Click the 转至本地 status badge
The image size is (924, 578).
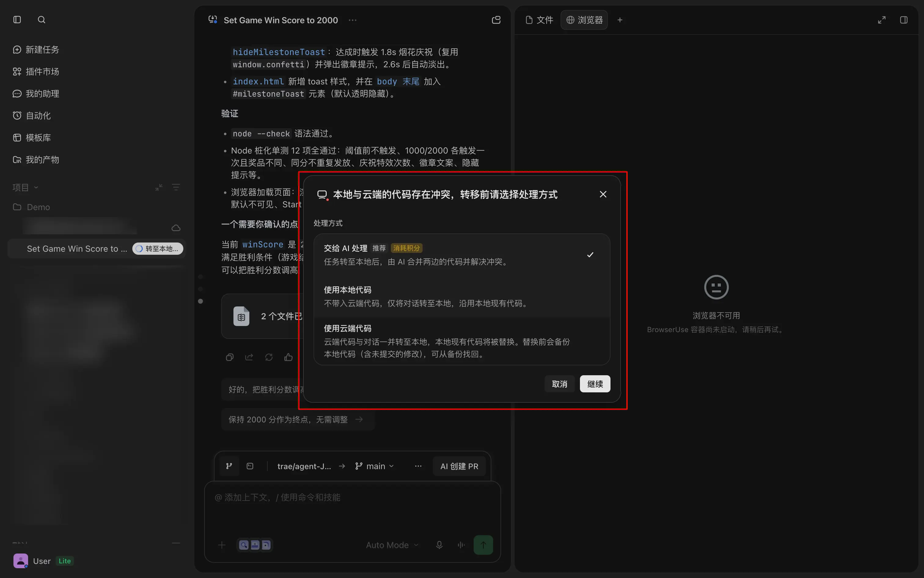point(158,248)
